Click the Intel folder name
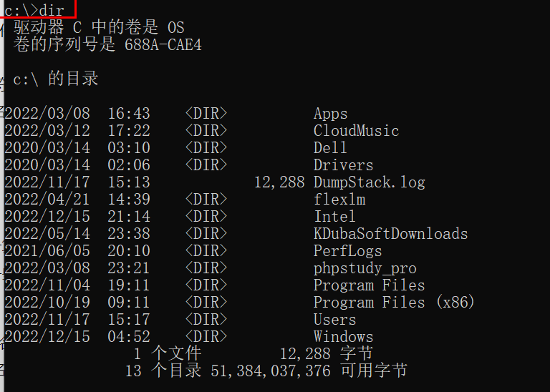Image resolution: width=550 pixels, height=392 pixels. coord(334,217)
